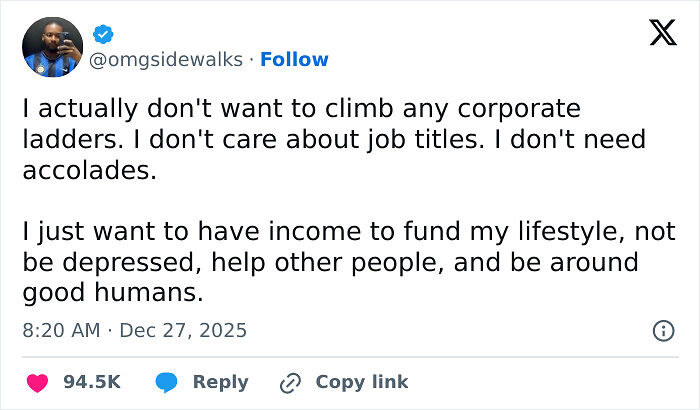Click the Dec 27, 2025 date
The width and height of the screenshot is (700, 410).
coord(182,330)
